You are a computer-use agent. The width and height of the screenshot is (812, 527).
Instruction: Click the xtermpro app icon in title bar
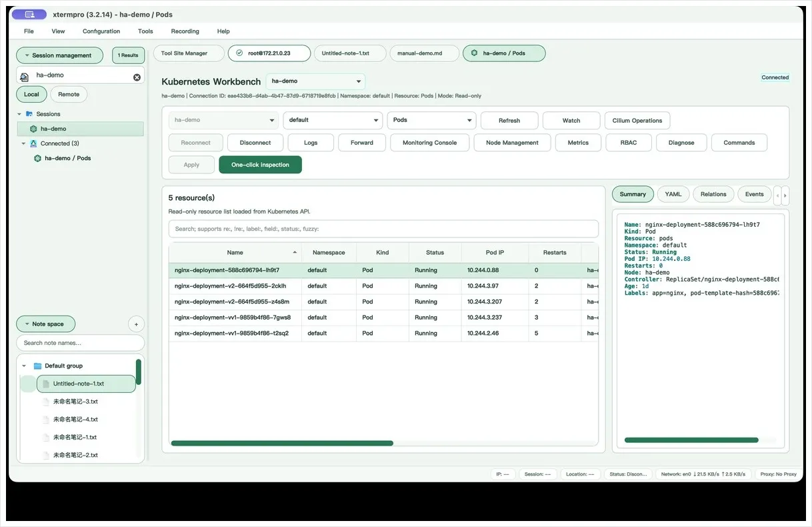[29, 14]
